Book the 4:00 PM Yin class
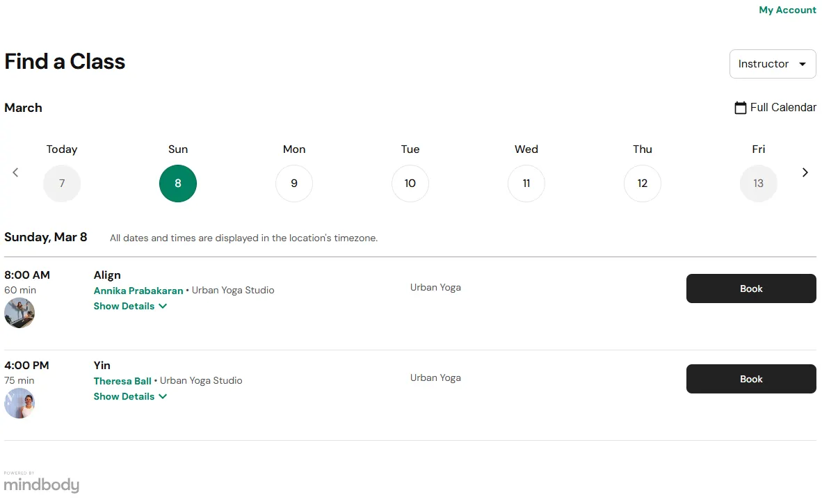 click(751, 379)
